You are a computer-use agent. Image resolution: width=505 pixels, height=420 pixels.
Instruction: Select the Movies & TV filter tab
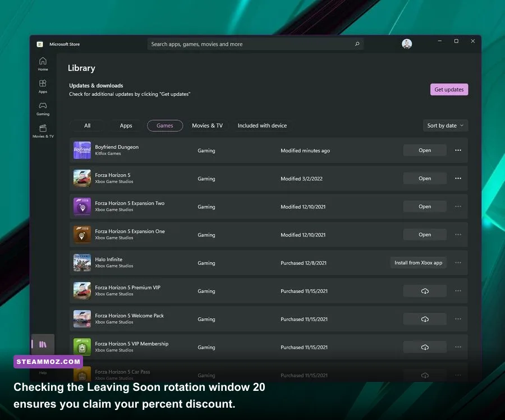(x=208, y=126)
